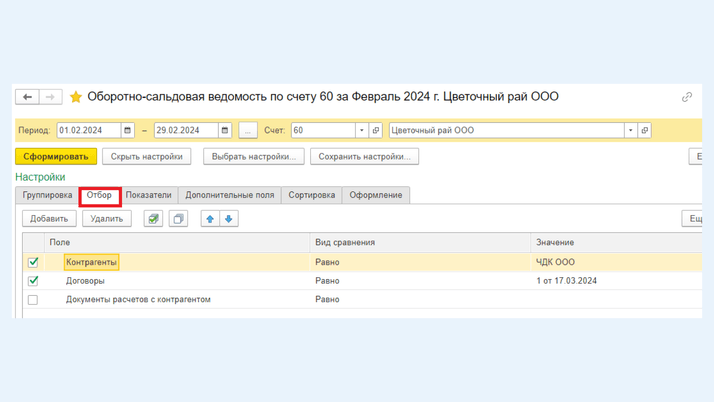Click Скрыть настройки button
The image size is (714, 402).
147,157
